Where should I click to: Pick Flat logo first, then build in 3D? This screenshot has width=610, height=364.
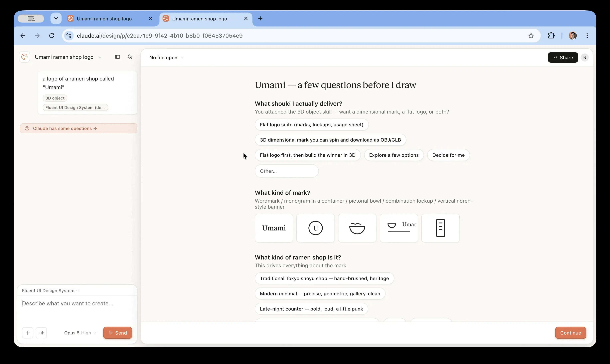tap(308, 155)
